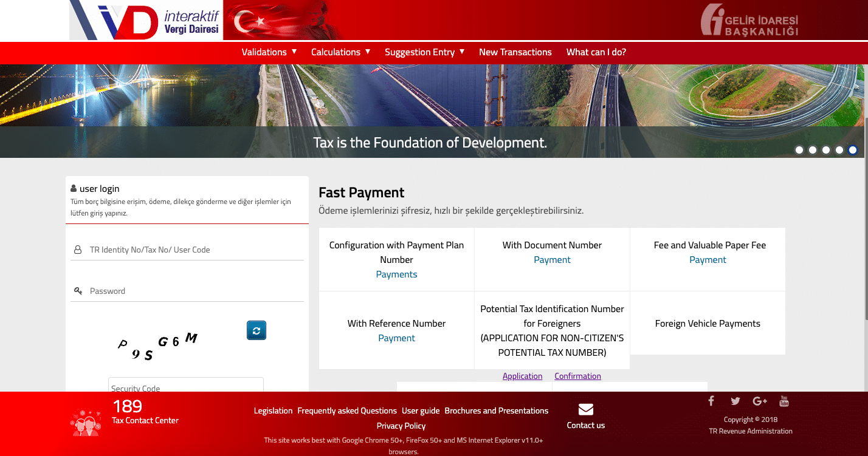Open Payment under With Document Number
Screen dimensions: 868x456
552,260
